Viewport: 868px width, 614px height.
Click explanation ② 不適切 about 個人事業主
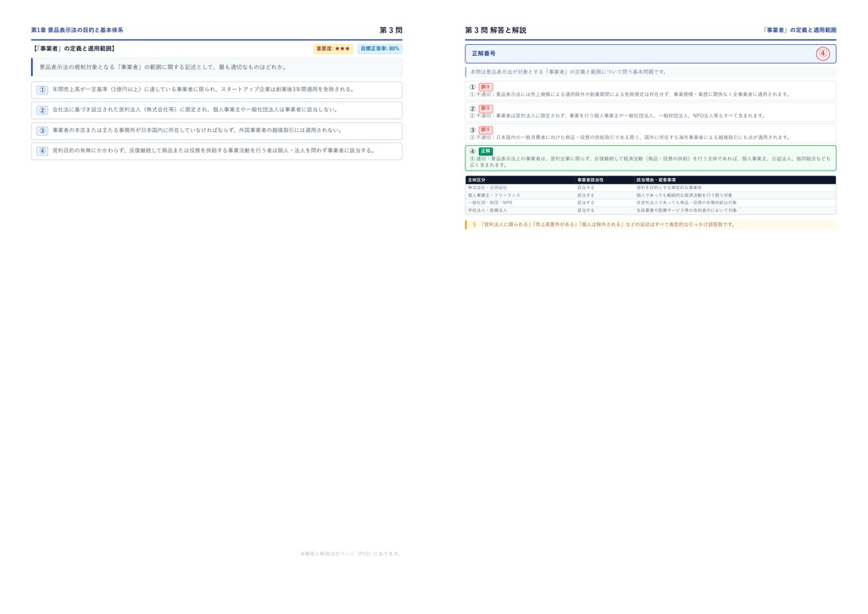617,116
